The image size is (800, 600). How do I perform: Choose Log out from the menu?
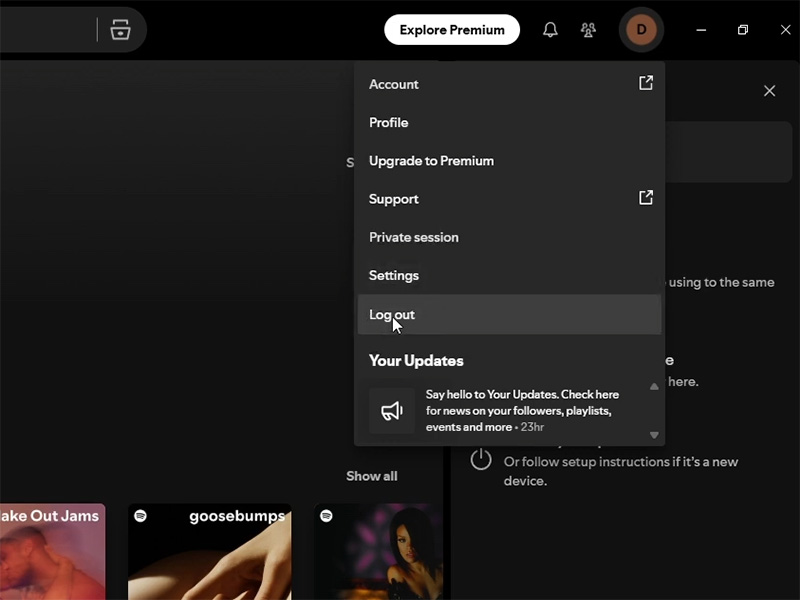pos(509,314)
